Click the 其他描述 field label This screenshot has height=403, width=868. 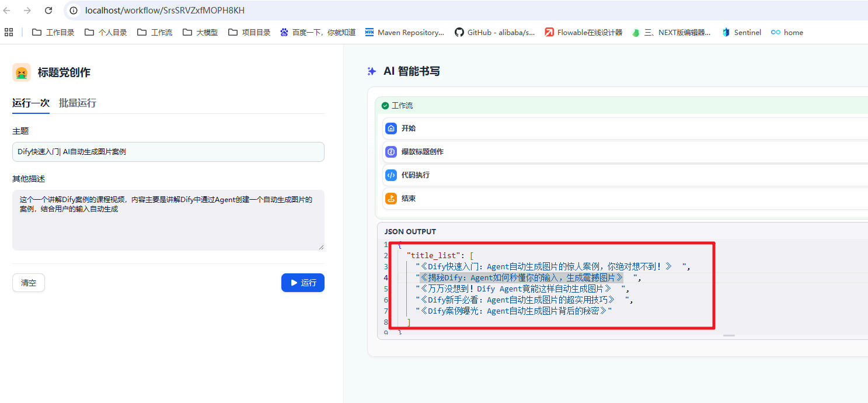tap(29, 179)
